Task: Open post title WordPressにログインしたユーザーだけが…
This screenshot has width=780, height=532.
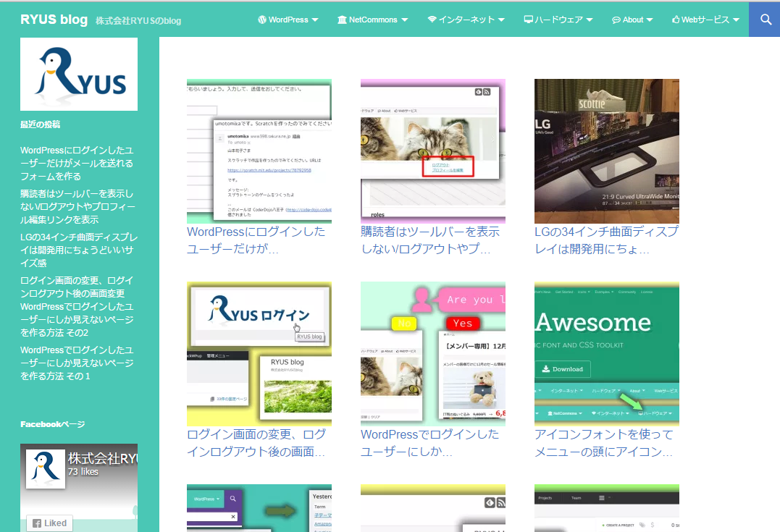Action: point(256,240)
